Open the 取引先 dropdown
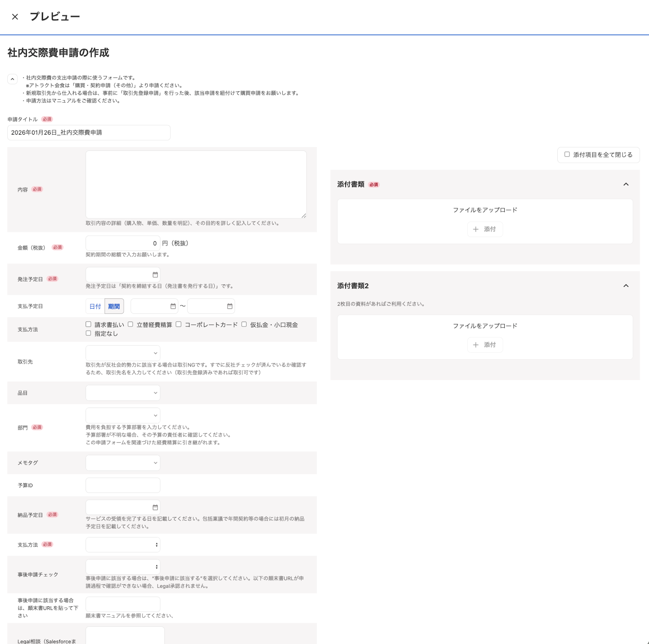Viewport: 649px width, 644px height. [x=123, y=353]
